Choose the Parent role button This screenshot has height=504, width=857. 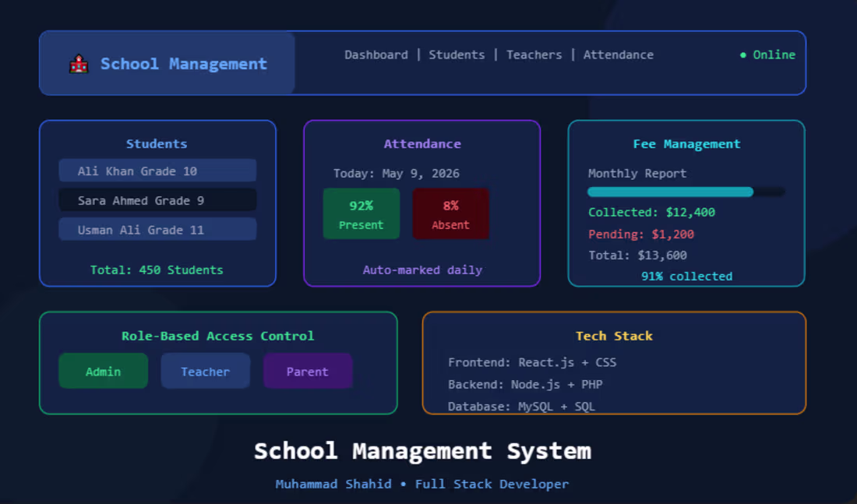[308, 371]
